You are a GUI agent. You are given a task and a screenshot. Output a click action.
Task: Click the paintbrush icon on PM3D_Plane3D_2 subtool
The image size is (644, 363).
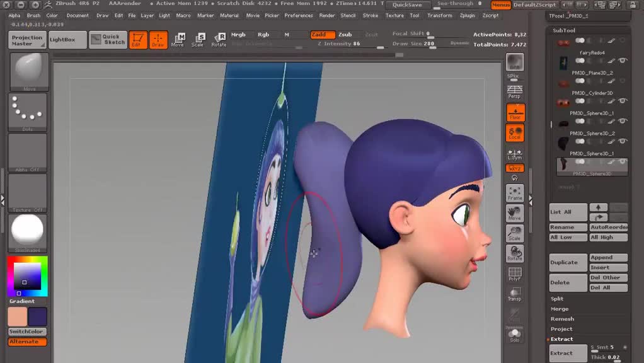(x=612, y=81)
